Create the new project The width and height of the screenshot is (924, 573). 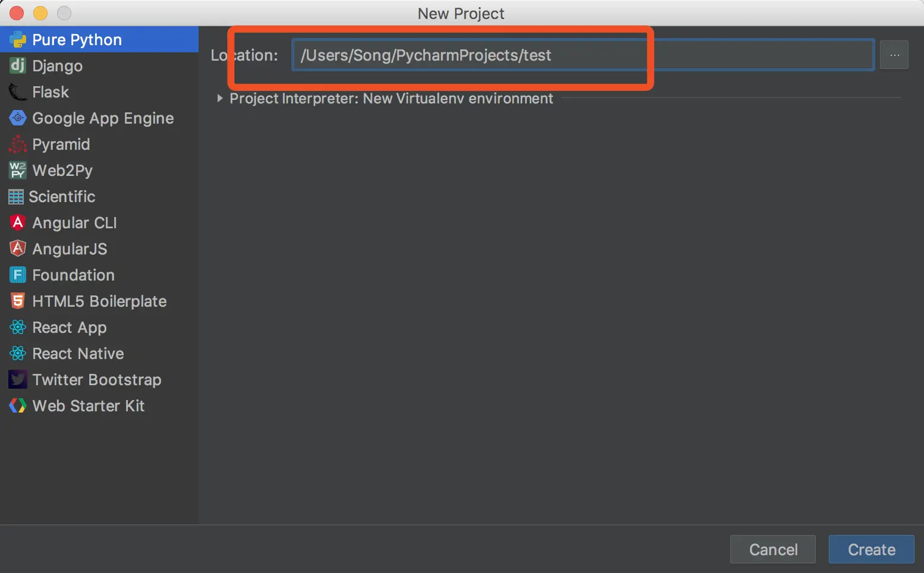(872, 549)
